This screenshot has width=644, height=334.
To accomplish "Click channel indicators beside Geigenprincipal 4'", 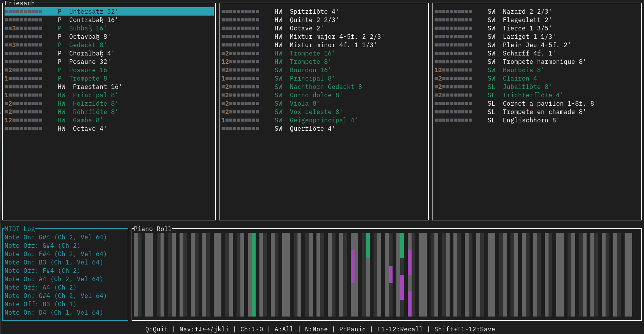I will pos(240,120).
